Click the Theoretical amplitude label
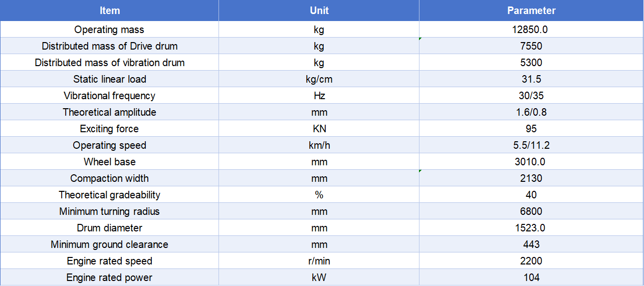The width and height of the screenshot is (644, 286). click(x=109, y=112)
